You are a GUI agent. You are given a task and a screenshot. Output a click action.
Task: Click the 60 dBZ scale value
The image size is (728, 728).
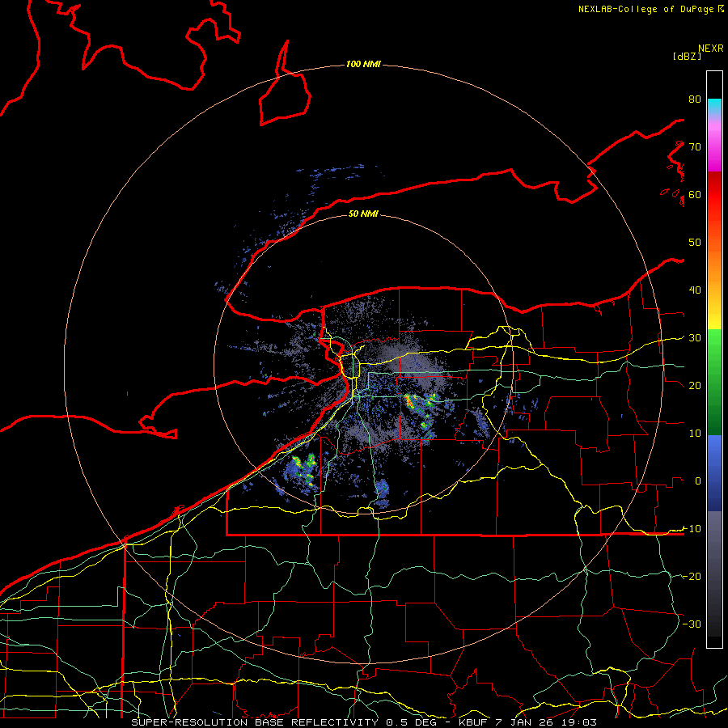695,194
